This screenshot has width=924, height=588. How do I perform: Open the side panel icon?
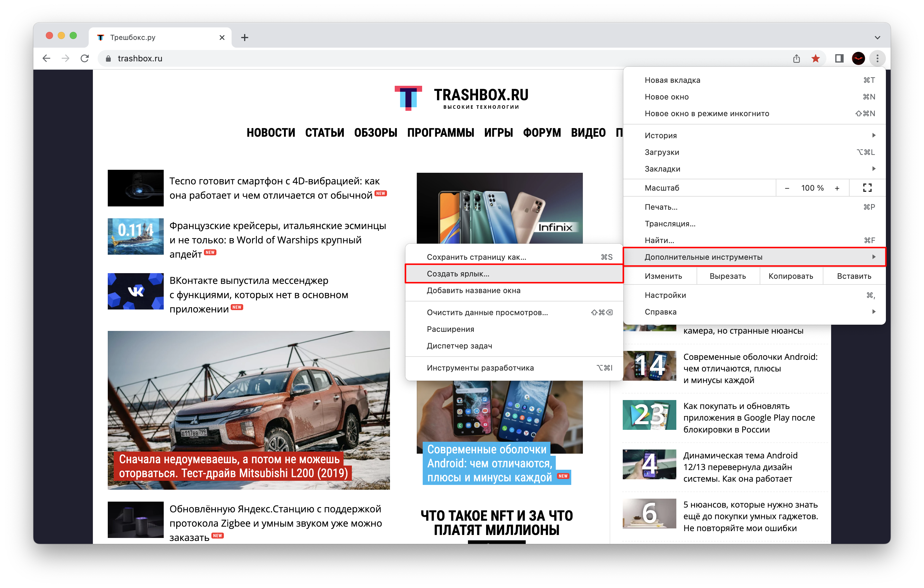(x=839, y=58)
